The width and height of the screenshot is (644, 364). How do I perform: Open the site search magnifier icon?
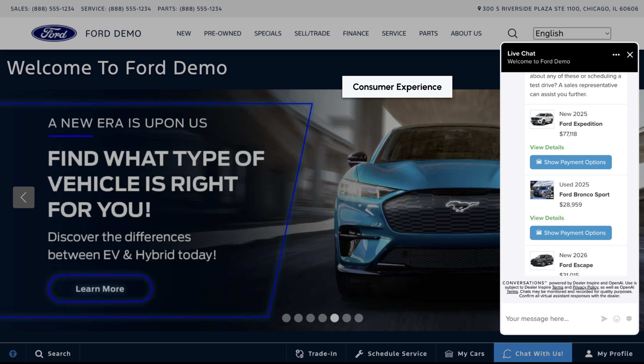(x=512, y=33)
